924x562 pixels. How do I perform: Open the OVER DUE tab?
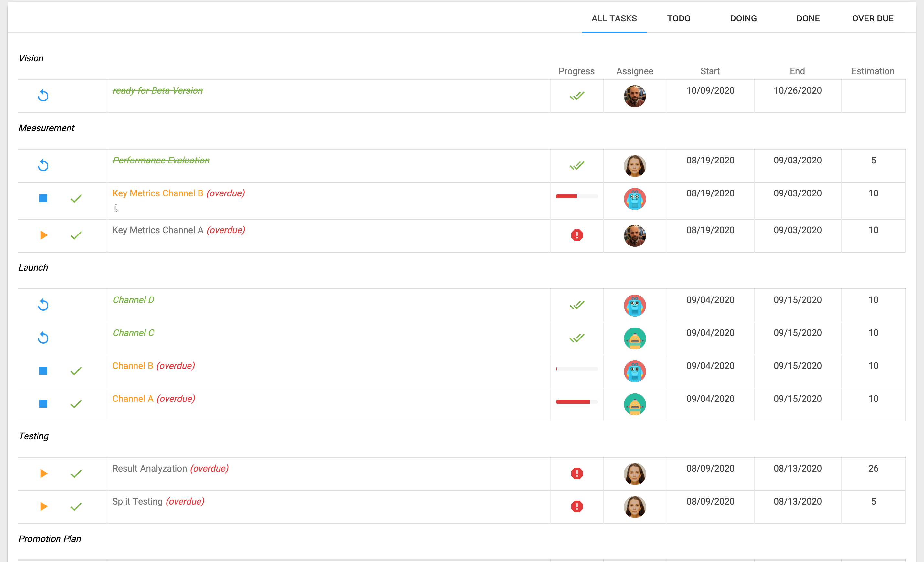(x=872, y=18)
